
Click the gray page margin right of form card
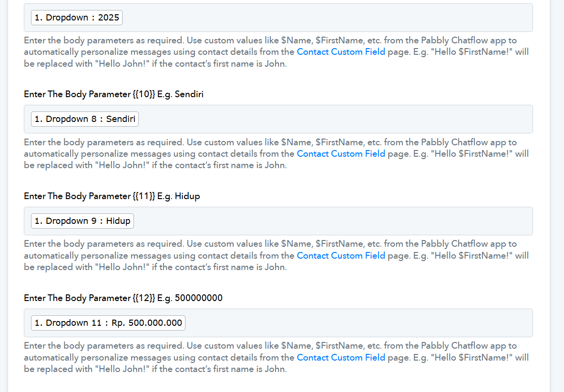[x=557, y=191]
